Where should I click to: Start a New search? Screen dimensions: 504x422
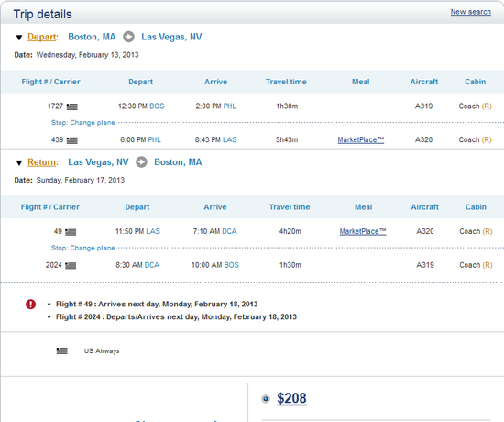(x=471, y=12)
